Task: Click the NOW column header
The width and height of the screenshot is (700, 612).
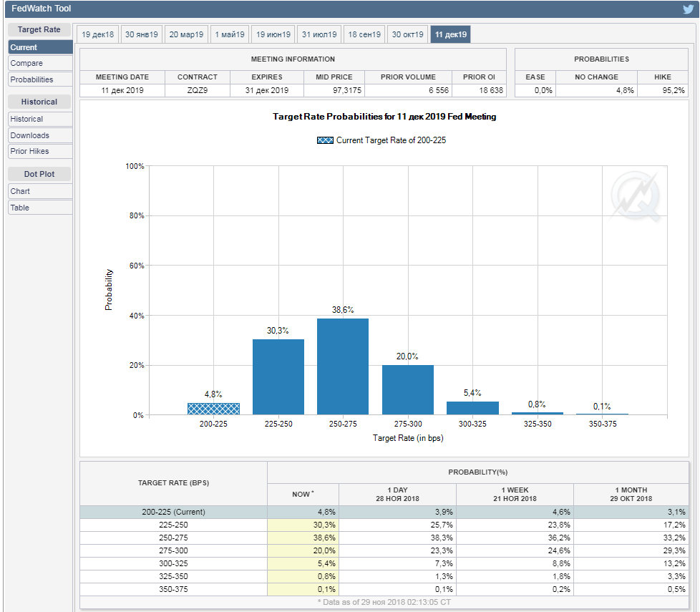Action: click(303, 494)
